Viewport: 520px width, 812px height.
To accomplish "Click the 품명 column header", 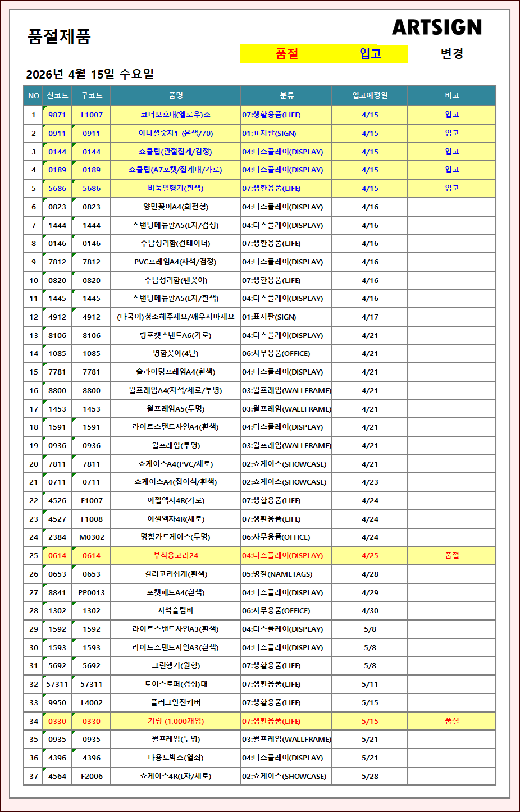I will [175, 95].
